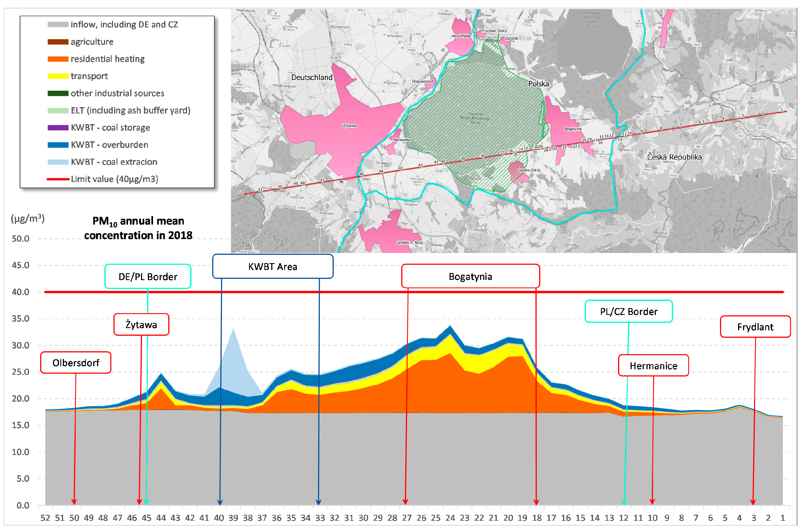Click the 40.0 y-axis tick label

(20, 292)
